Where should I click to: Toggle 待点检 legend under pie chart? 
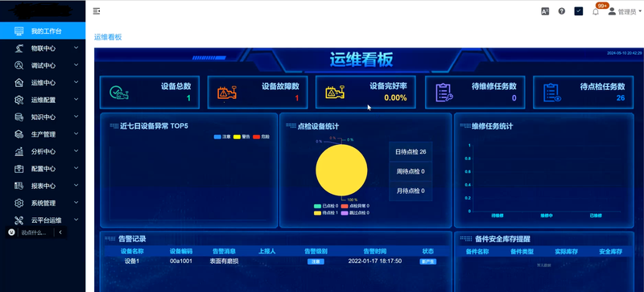coord(326,212)
